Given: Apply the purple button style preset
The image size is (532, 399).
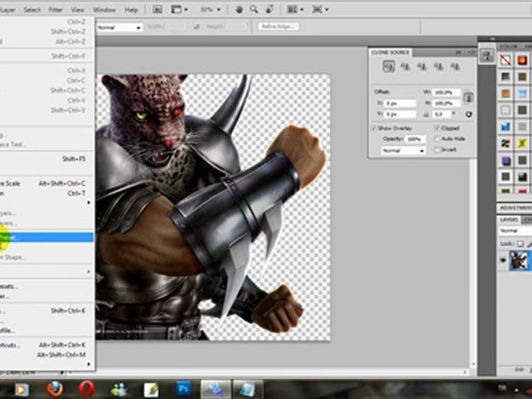Looking at the screenshot, I should (505, 160).
